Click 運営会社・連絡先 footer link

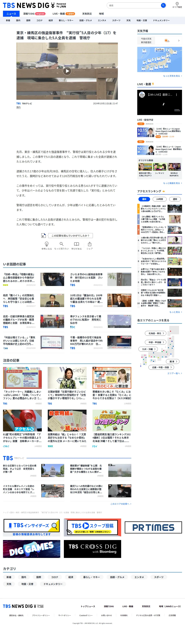pyautogui.click(x=16, y=615)
